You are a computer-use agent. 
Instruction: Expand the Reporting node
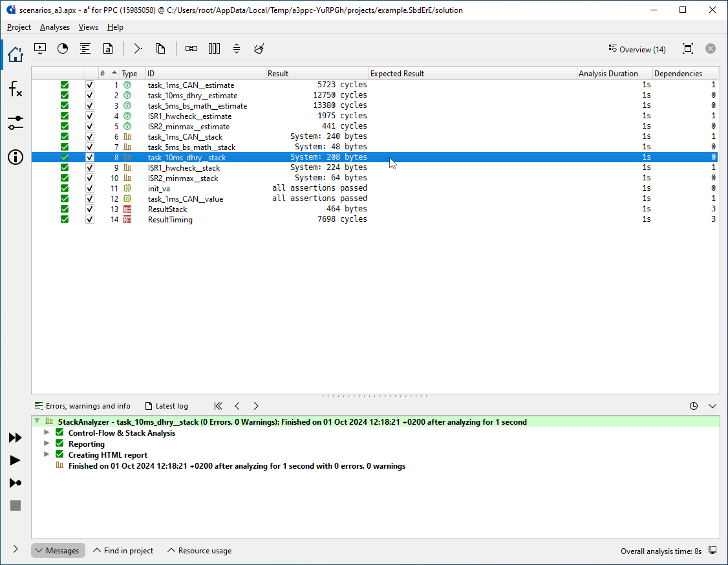(x=47, y=443)
